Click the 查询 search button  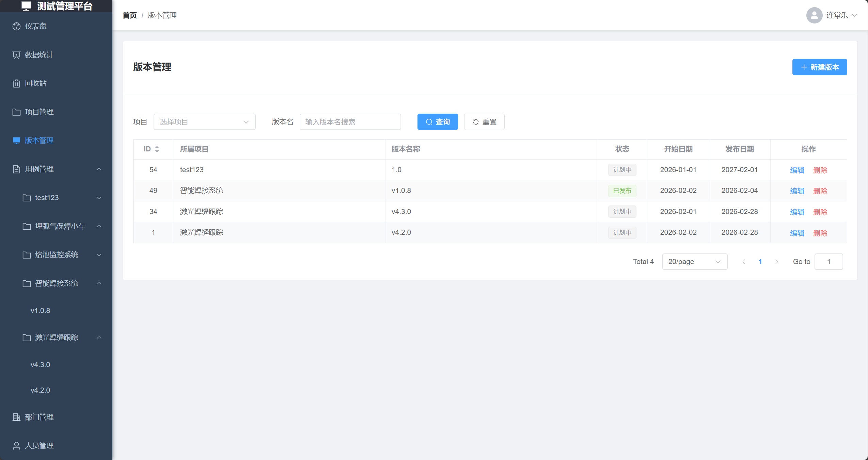pos(438,122)
